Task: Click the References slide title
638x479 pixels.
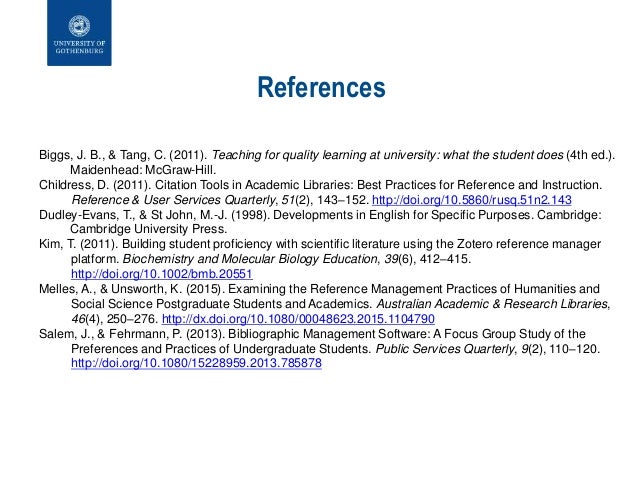Action: [x=321, y=87]
